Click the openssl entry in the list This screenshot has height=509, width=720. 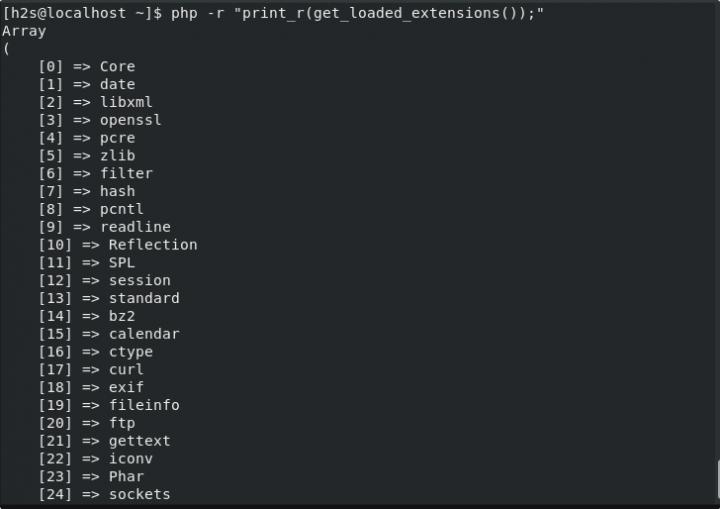130,120
